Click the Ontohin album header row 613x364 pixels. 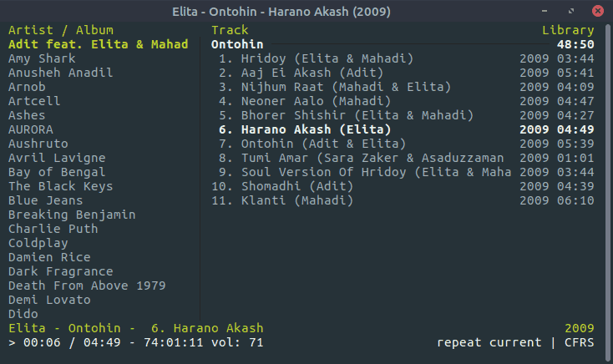[238, 45]
